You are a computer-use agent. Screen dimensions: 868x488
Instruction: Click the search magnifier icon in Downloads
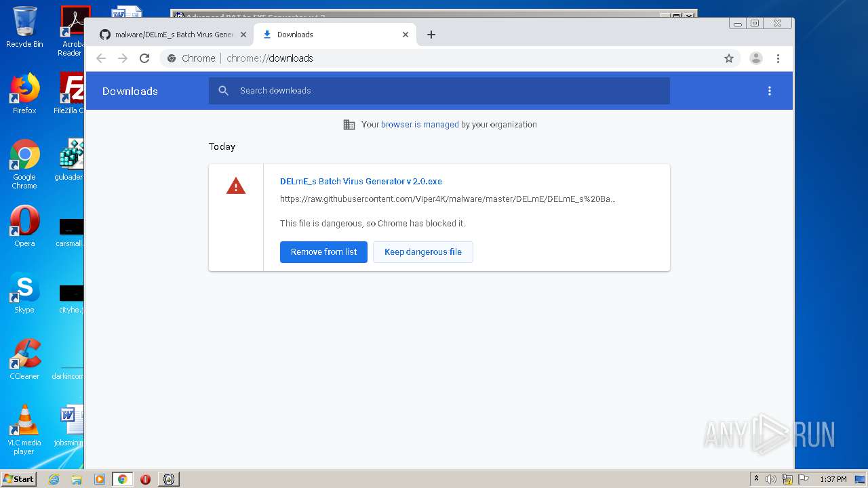point(224,91)
